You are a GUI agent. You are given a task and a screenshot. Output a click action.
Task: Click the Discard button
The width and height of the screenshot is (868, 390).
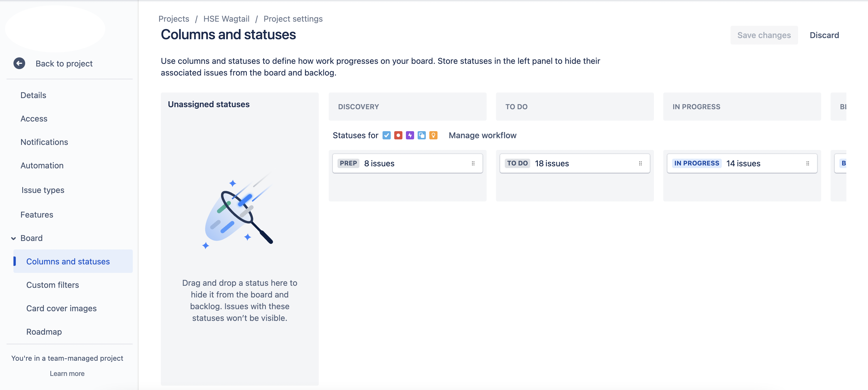[824, 35]
